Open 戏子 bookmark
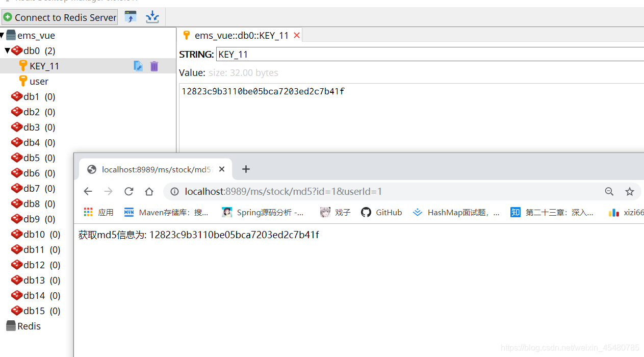The height and width of the screenshot is (357, 644). [336, 212]
